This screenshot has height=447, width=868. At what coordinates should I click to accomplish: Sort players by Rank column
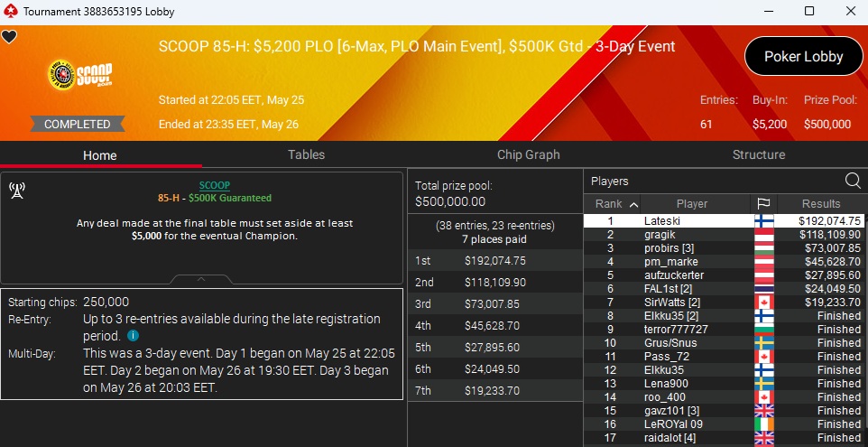tap(612, 204)
